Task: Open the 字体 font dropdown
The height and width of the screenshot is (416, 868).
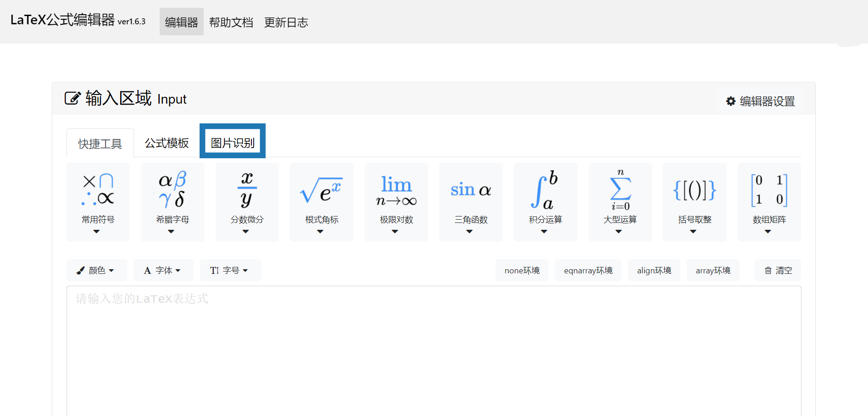Action: click(163, 270)
